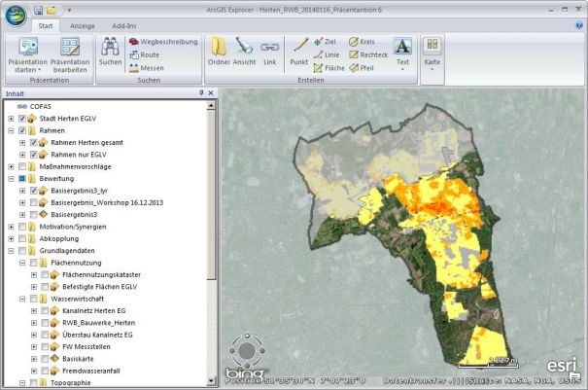Image resolution: width=588 pixels, height=390 pixels.
Task: Collapse the Bewertung folder
Action: click(11, 179)
